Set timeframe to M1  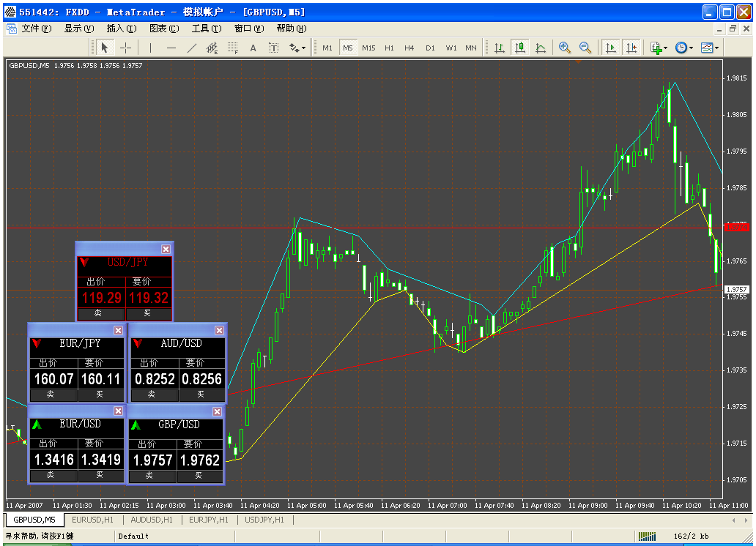coord(327,48)
